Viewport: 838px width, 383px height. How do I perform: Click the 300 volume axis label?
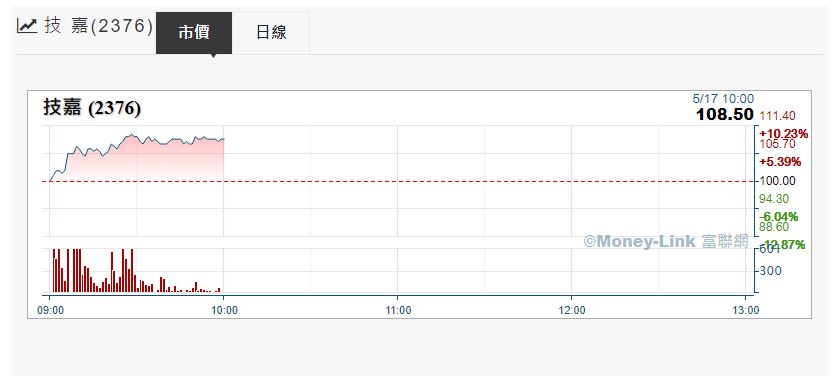771,271
